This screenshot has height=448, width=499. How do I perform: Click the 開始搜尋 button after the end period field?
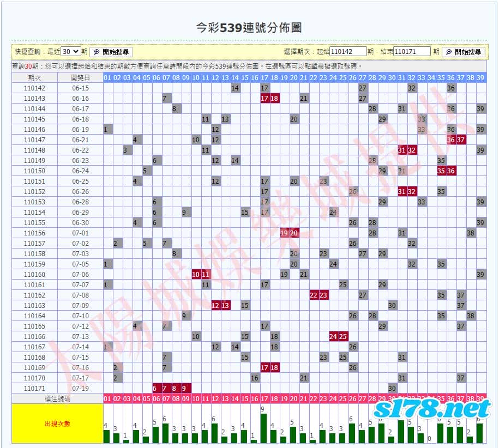[464, 52]
